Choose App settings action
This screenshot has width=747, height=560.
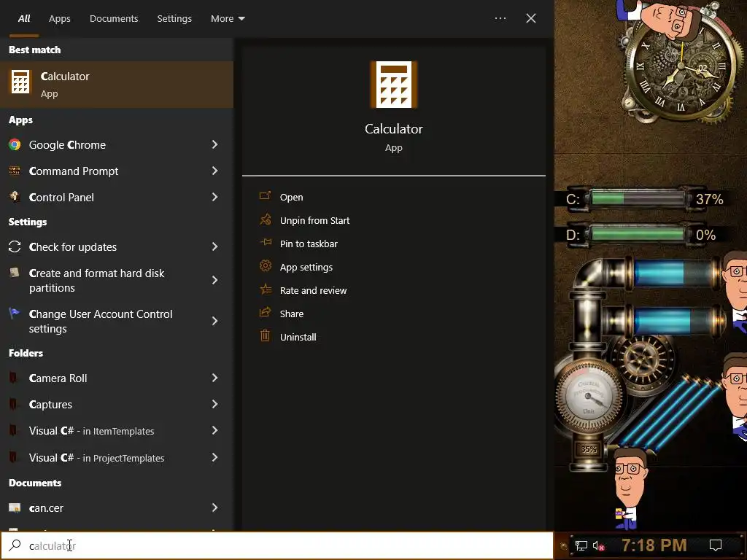[x=306, y=267]
